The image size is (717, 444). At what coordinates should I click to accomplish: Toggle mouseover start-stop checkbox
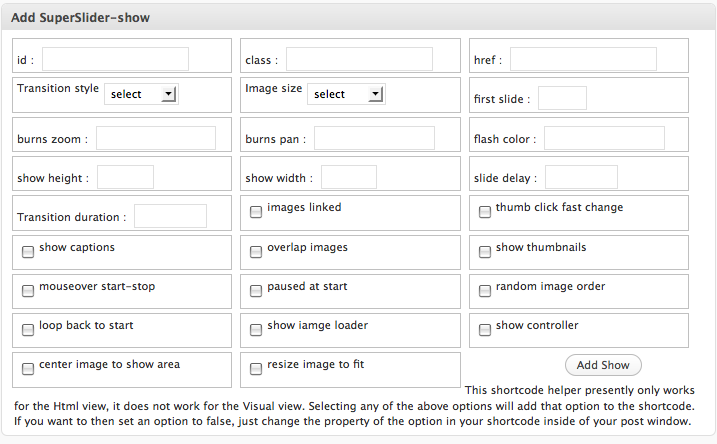[x=28, y=291]
